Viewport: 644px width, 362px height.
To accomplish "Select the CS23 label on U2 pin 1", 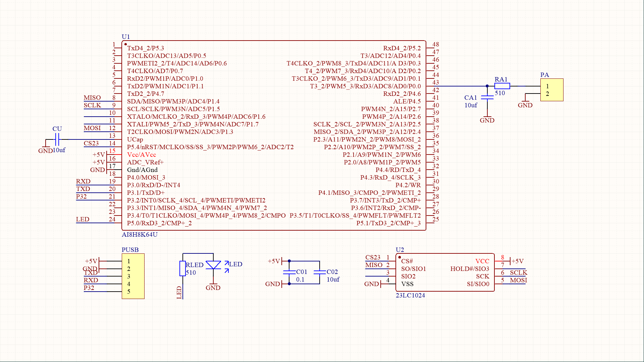I will [372, 258].
